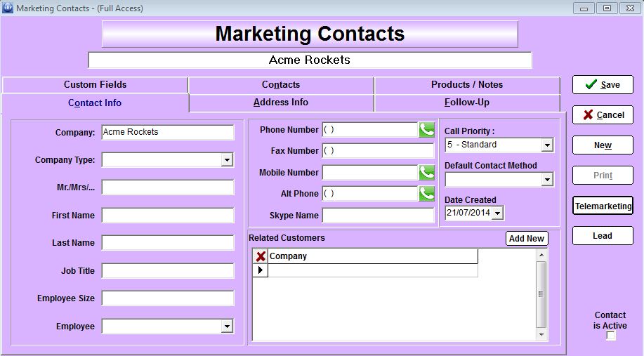
Task: Click into the First Name field
Action: pos(168,216)
